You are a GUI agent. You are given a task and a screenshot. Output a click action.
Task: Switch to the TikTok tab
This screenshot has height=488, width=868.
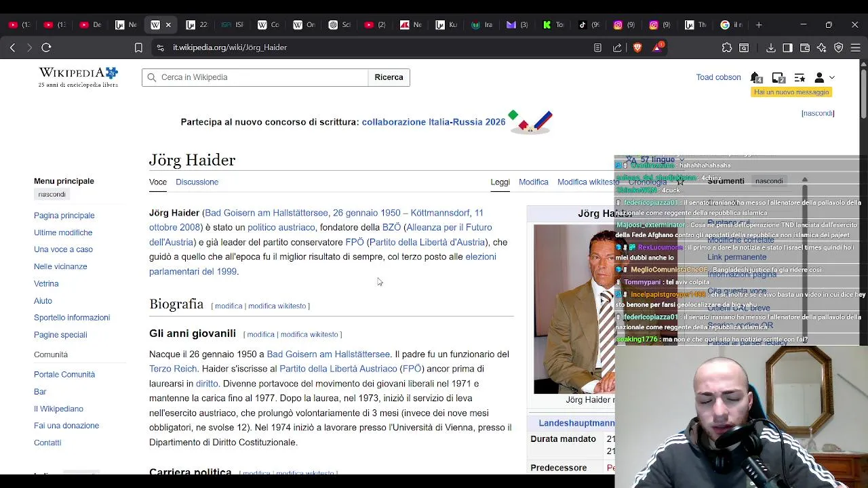pyautogui.click(x=589, y=24)
